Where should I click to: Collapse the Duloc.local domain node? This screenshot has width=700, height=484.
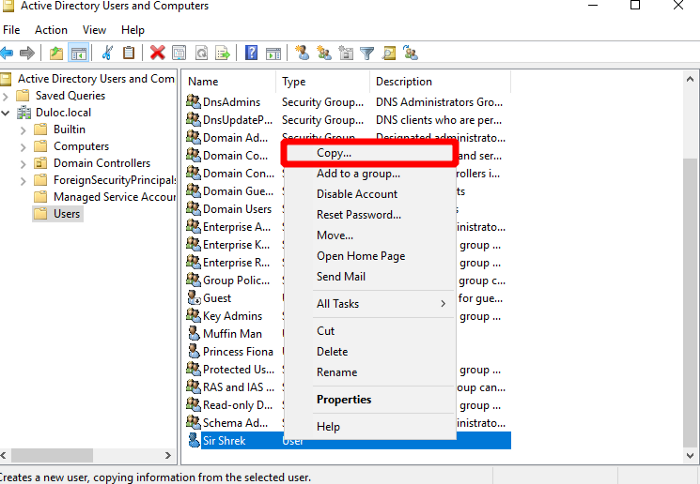click(x=5, y=113)
